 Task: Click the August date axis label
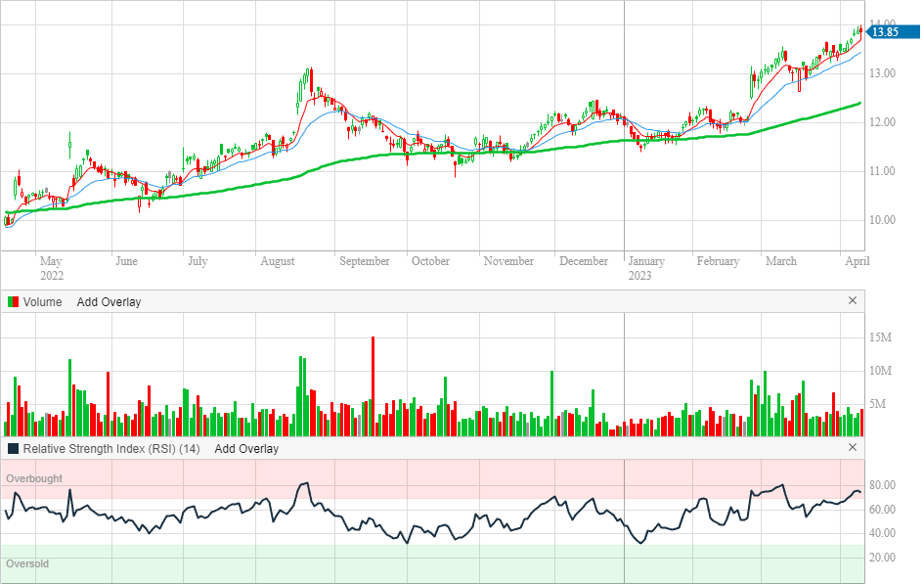(278, 261)
